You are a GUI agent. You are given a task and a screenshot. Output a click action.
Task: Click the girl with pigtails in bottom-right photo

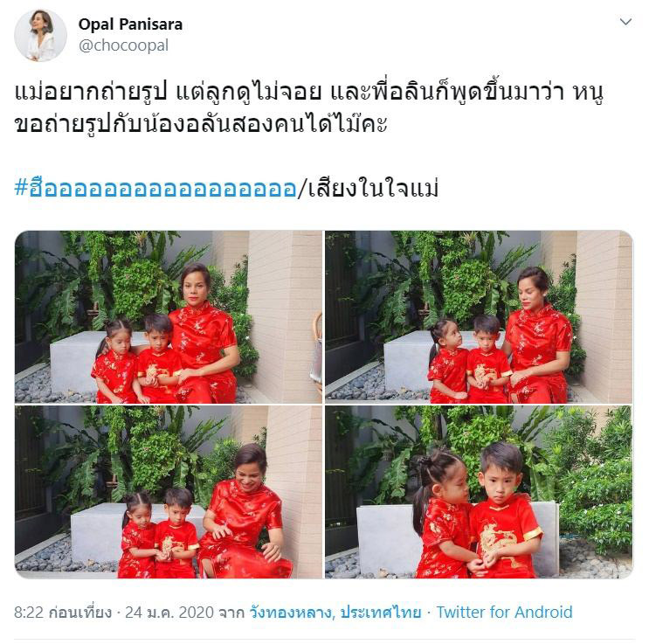coord(443,516)
